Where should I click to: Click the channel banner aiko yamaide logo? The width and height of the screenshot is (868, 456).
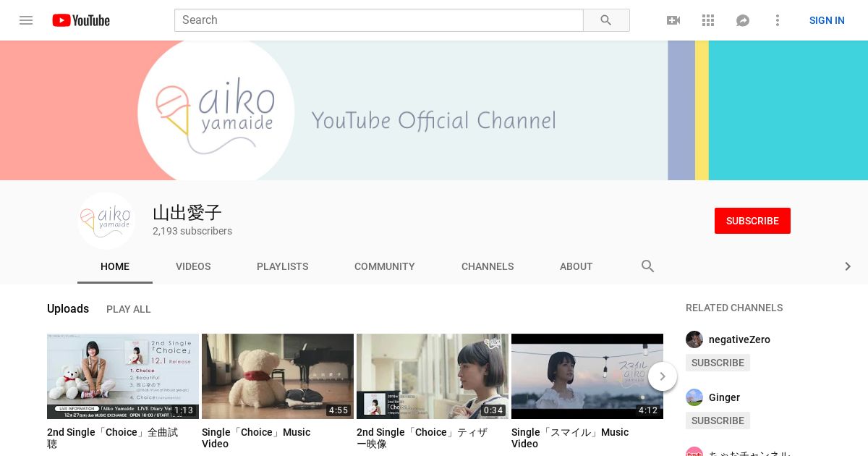coord(216,110)
